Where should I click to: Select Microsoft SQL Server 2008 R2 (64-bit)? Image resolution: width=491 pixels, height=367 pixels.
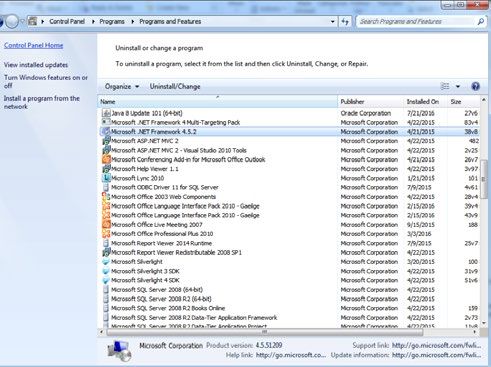pyautogui.click(x=289, y=299)
